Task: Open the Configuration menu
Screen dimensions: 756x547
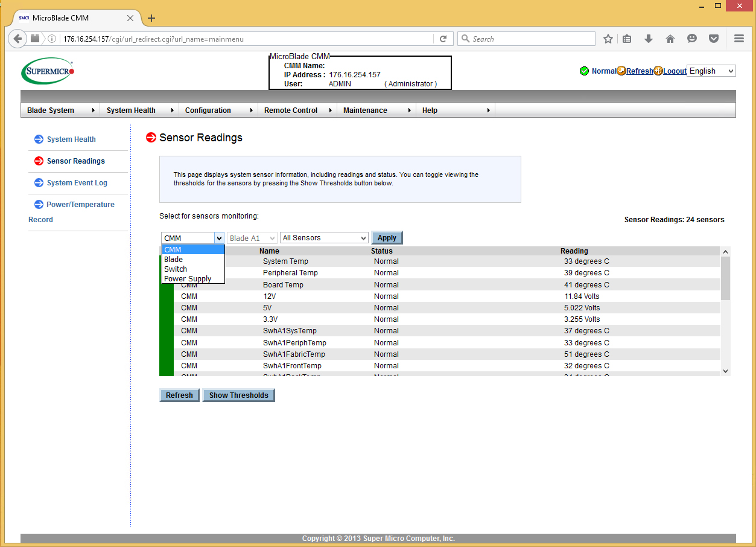Action: click(218, 110)
